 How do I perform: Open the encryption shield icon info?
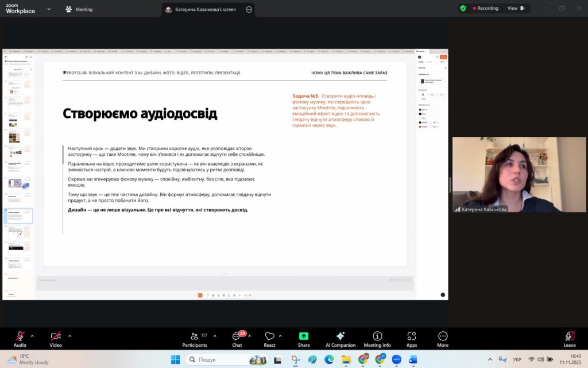(463, 9)
